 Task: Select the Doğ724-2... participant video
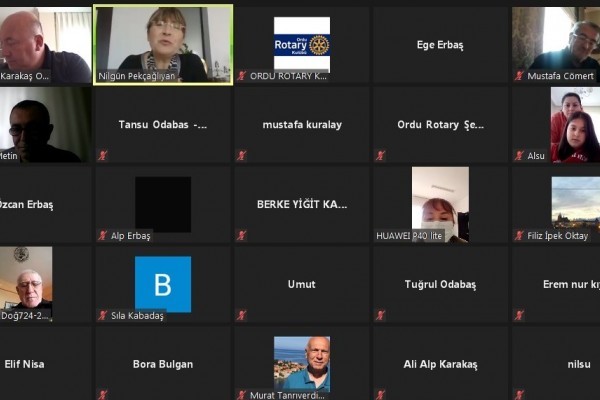click(x=26, y=284)
